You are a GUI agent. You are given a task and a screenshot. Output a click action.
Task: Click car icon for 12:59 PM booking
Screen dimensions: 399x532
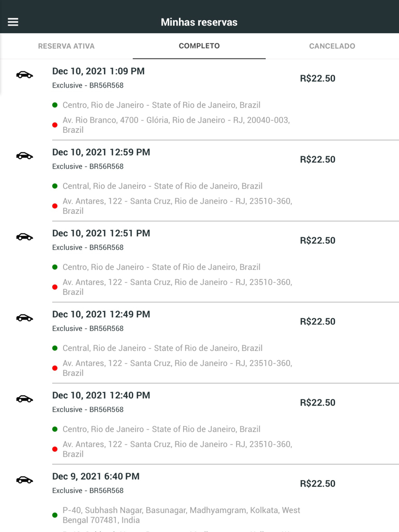(24, 156)
